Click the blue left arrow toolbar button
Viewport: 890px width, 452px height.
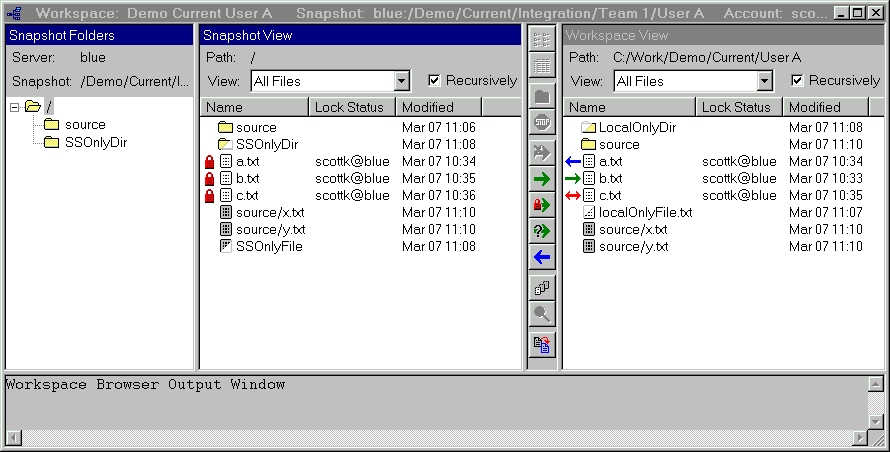[541, 257]
